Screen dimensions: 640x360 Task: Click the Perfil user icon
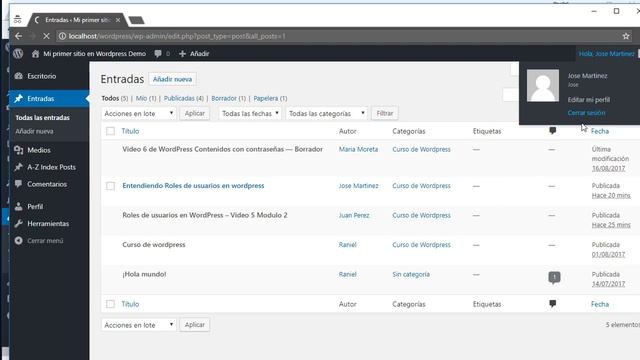tap(19, 207)
